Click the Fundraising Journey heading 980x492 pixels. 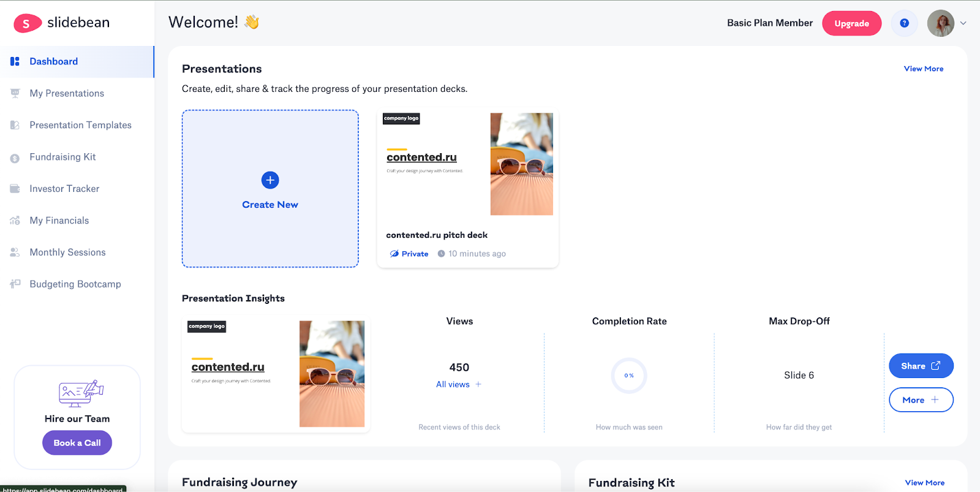tap(239, 482)
